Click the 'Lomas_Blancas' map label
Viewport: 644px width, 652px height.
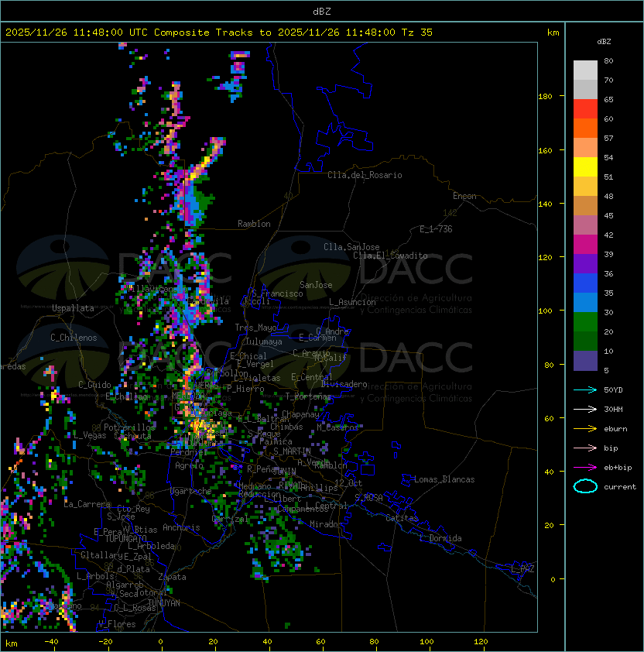click(444, 479)
